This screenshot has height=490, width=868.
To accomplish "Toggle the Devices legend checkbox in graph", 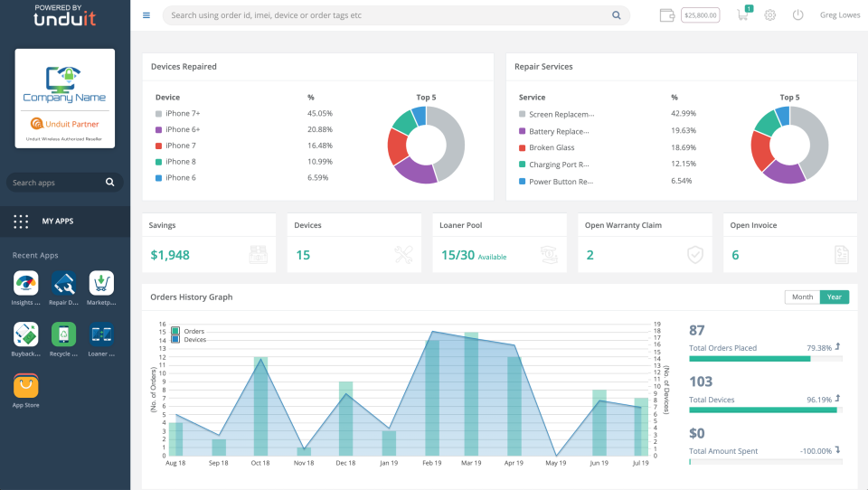I will (x=175, y=339).
